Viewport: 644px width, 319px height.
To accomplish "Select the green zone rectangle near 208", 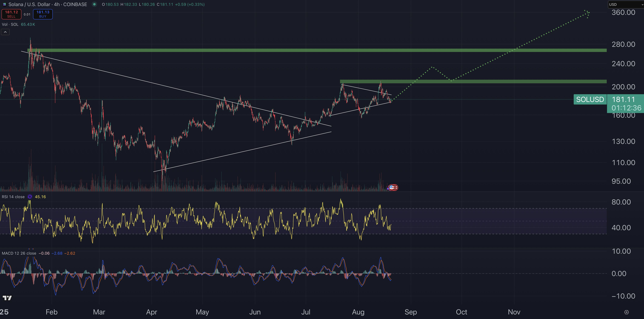I will tap(473, 81).
